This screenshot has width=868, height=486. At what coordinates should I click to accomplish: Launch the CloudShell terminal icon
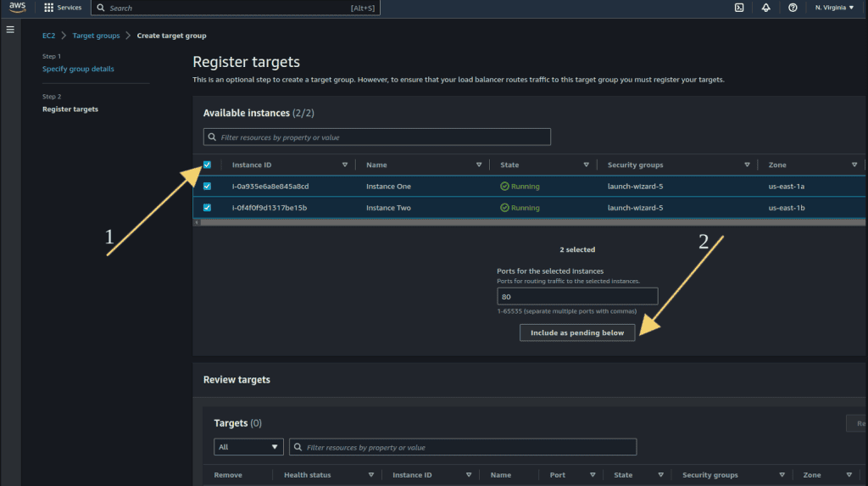pos(739,8)
